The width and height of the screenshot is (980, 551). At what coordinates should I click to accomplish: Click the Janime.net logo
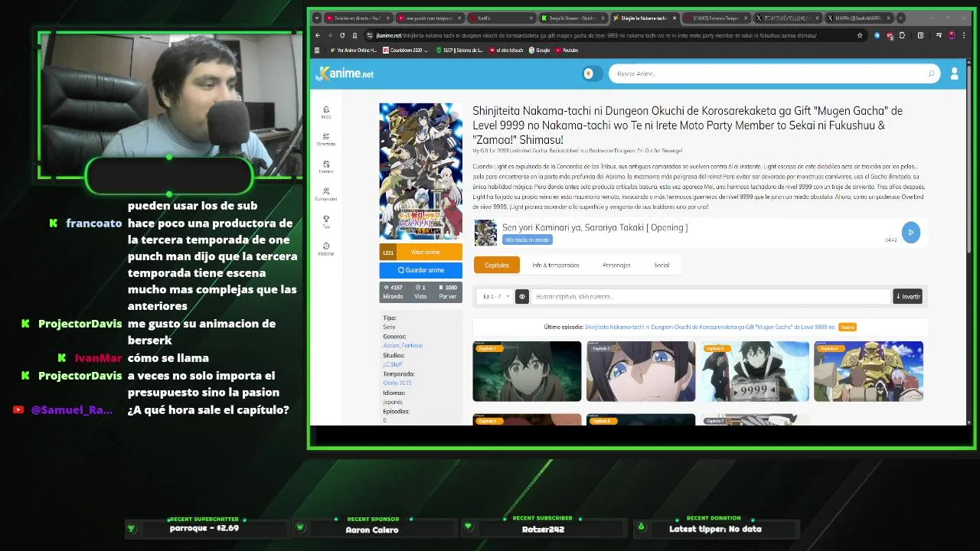345,73
